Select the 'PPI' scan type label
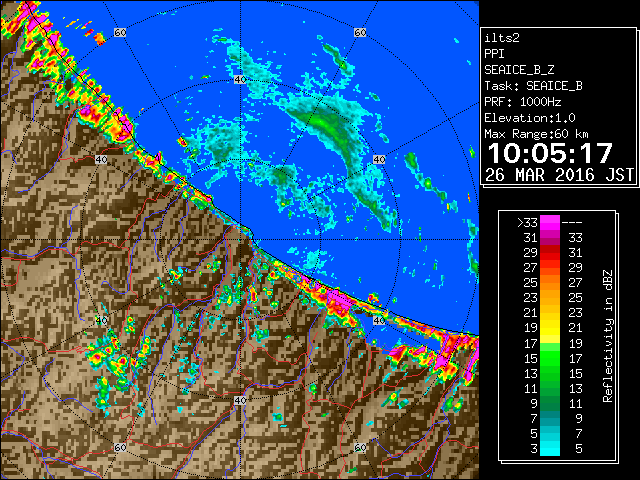Screen dimensions: 640x480 click(494, 54)
